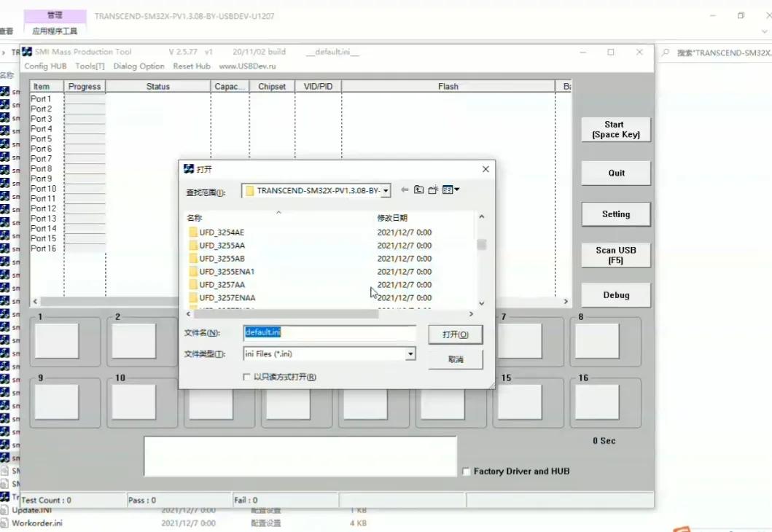Click the file name input field

coord(329,333)
